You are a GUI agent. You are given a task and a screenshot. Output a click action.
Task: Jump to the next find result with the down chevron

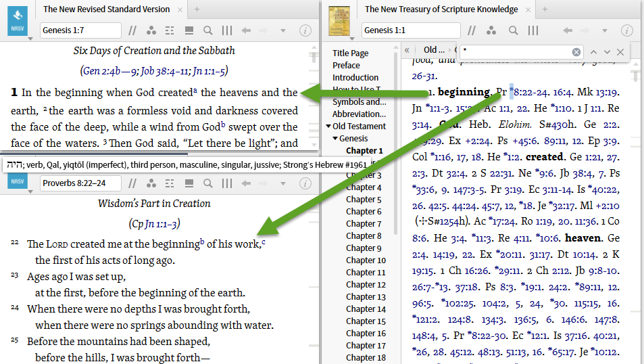tap(607, 51)
